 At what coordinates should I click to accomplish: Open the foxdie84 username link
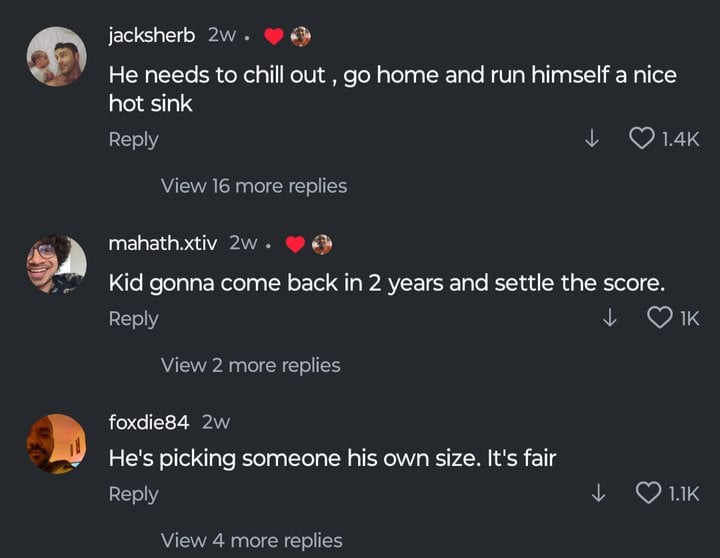click(x=149, y=422)
